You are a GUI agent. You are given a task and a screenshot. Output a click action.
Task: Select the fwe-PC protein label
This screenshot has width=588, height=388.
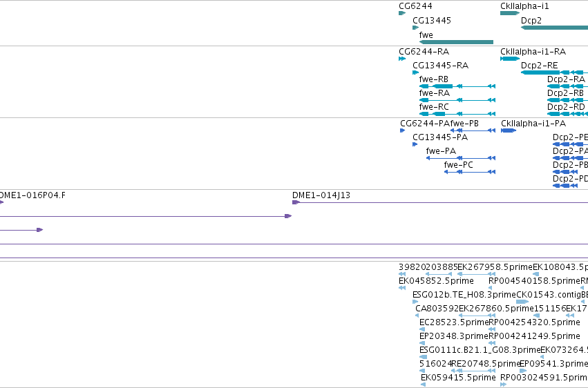458,165
